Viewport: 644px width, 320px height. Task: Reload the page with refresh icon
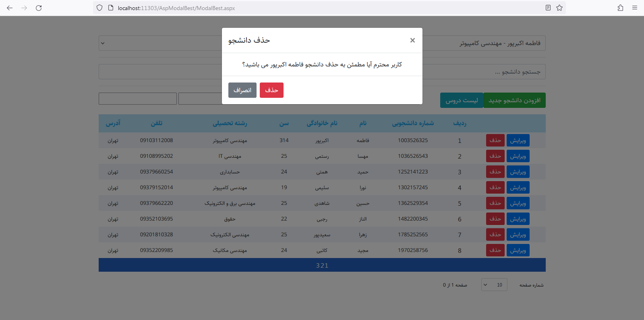coord(39,8)
